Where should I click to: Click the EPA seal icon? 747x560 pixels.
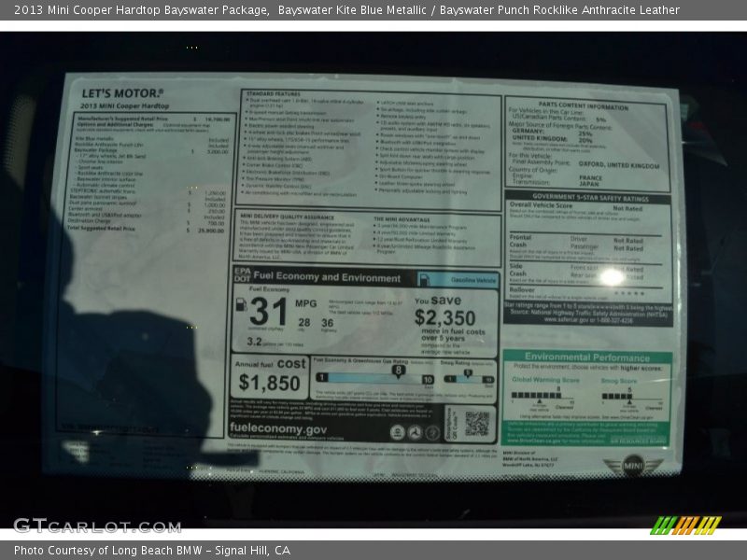[398, 432]
